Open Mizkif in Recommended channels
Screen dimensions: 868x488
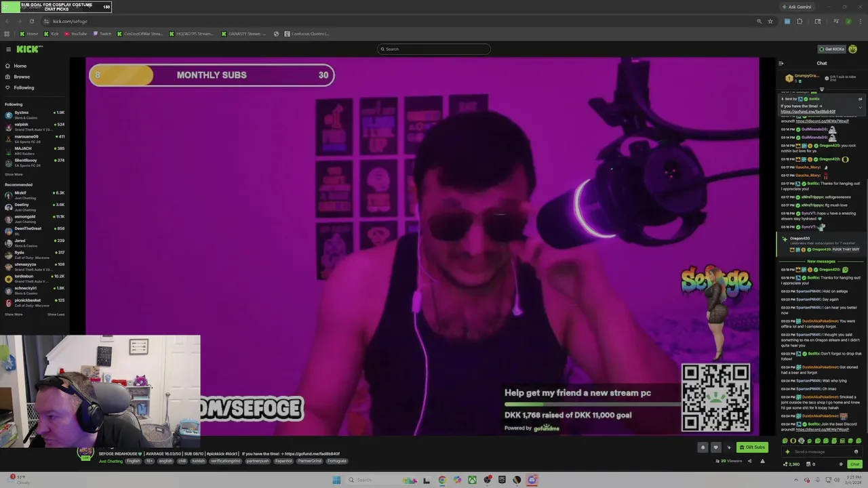pos(35,195)
